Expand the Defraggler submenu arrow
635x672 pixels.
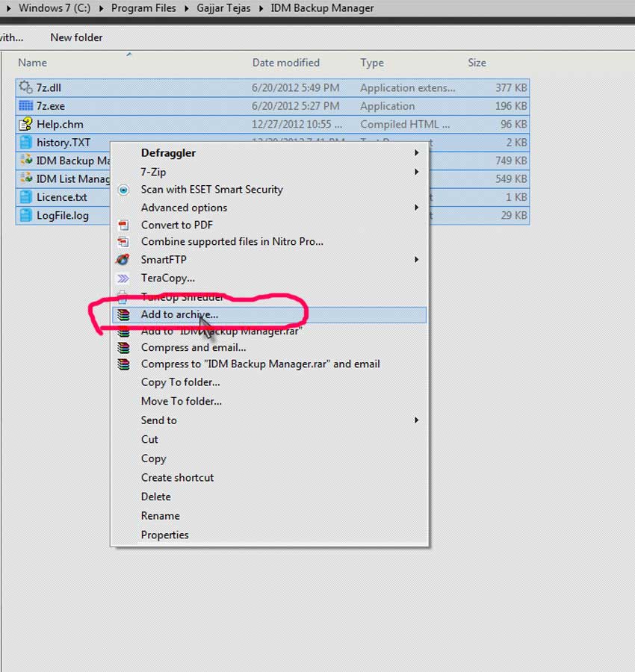click(416, 152)
